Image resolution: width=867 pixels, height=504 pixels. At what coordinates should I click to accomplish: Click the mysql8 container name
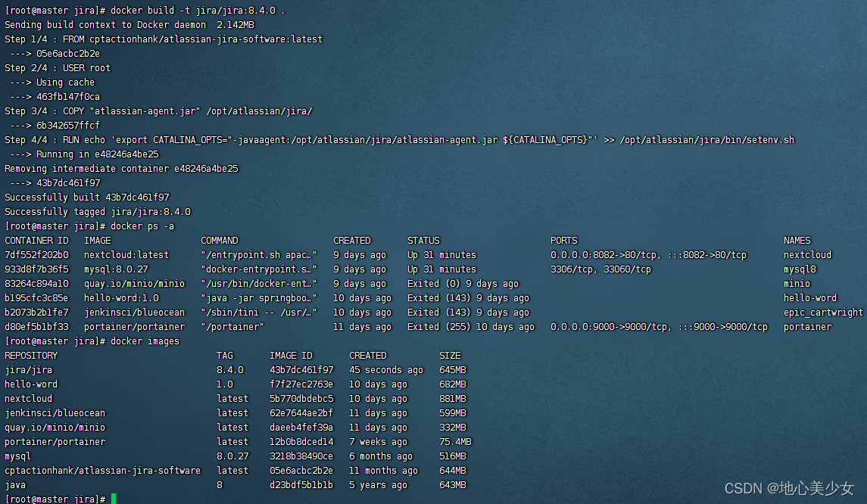800,269
